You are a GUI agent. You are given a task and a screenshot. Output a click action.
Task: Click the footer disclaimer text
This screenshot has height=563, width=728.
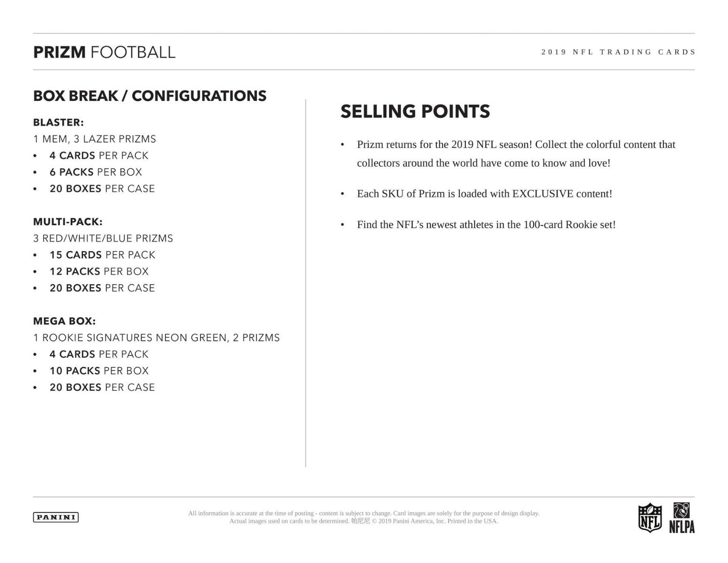[x=363, y=517]
